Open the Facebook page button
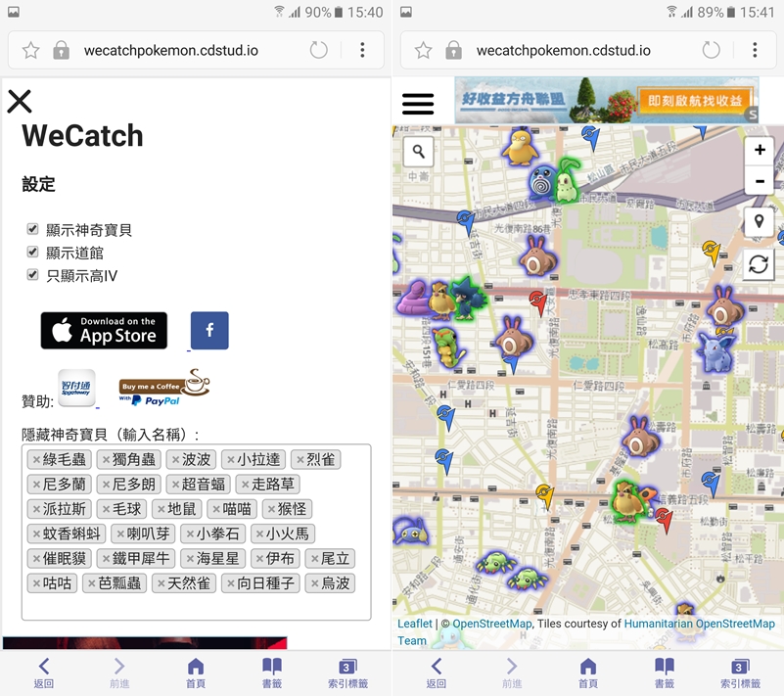The image size is (784, 696). tap(209, 330)
